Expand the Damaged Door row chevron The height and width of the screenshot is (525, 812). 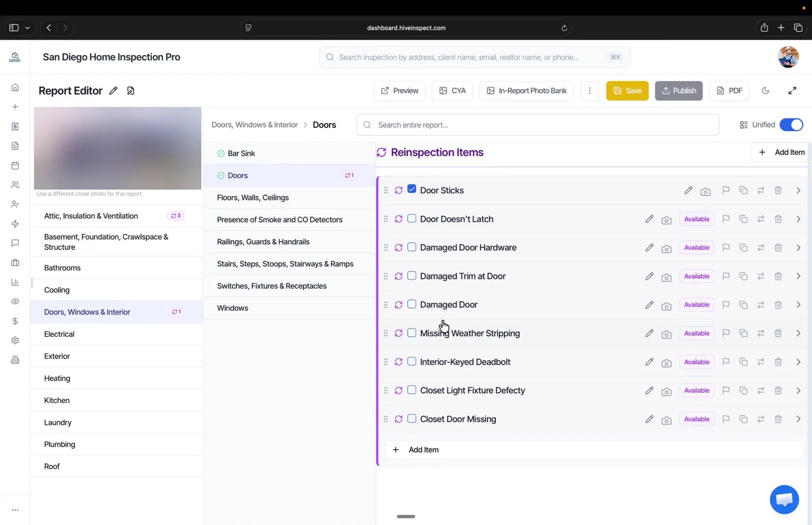798,305
